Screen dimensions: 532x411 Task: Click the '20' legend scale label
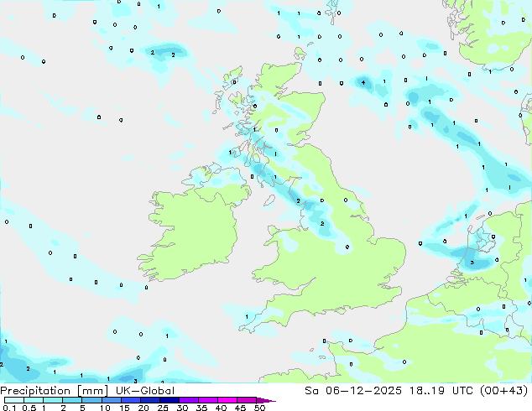pyautogui.click(x=143, y=408)
